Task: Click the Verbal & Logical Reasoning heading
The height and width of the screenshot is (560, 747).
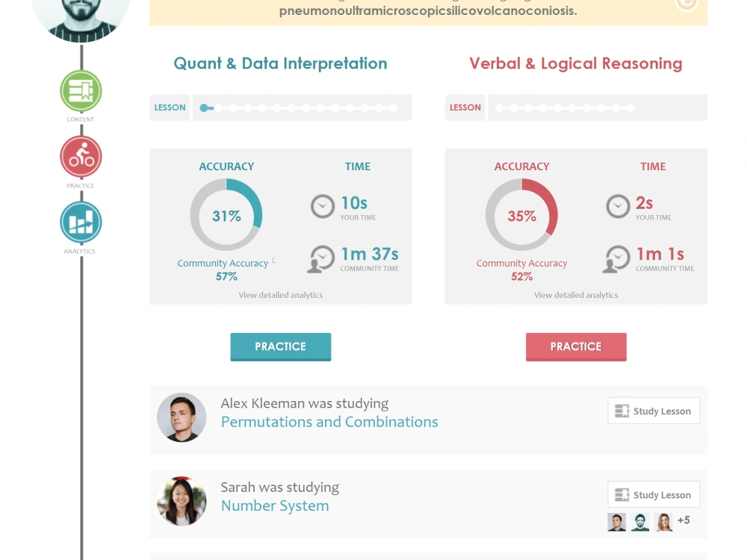Action: point(576,63)
